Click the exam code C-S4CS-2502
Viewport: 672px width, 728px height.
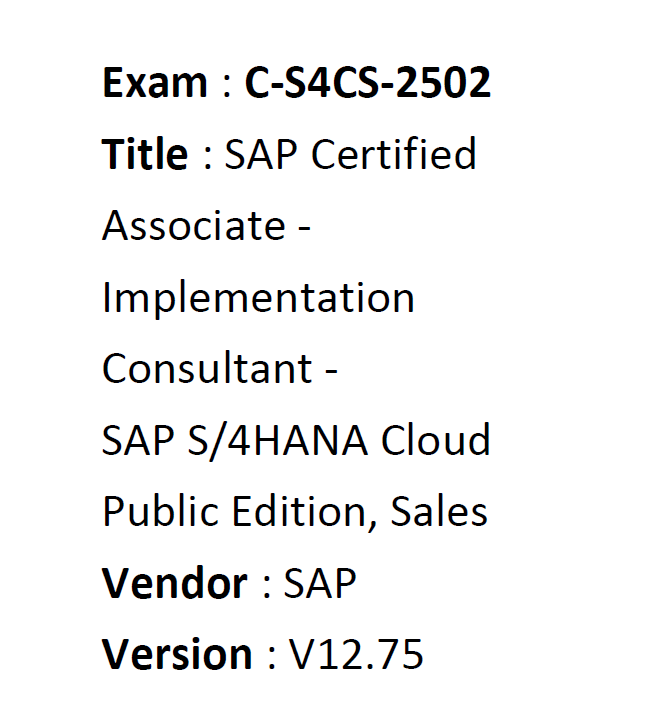[x=367, y=83]
